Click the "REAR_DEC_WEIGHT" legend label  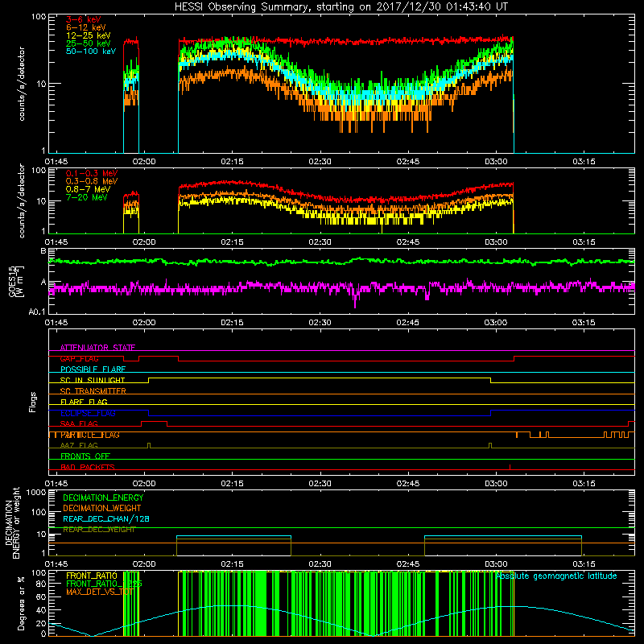[x=99, y=530]
